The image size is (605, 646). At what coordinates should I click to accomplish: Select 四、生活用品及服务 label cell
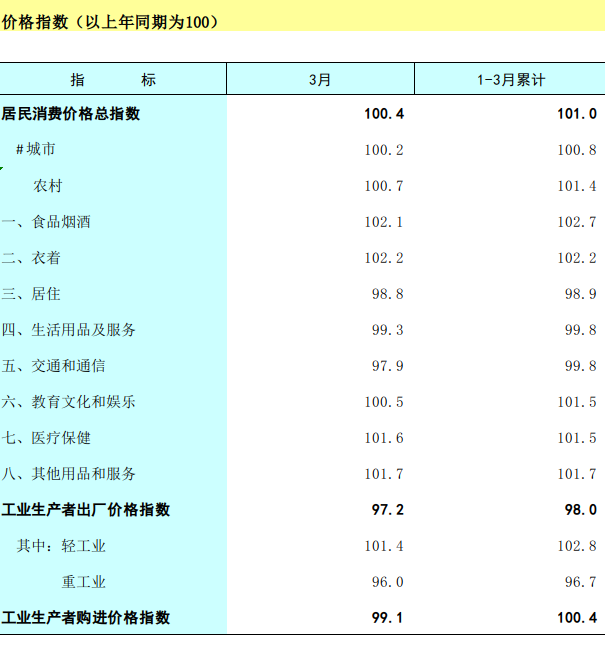tap(69, 330)
